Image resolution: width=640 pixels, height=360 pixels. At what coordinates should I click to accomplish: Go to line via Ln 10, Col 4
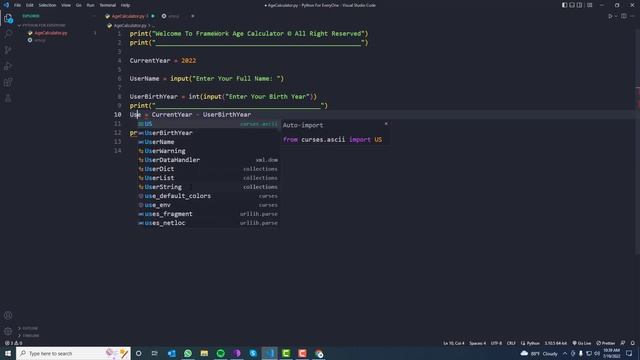[453, 343]
